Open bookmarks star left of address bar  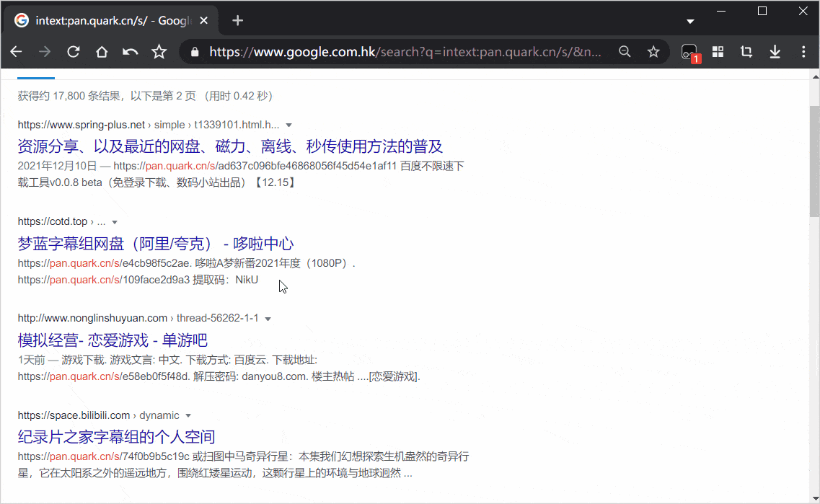point(159,52)
